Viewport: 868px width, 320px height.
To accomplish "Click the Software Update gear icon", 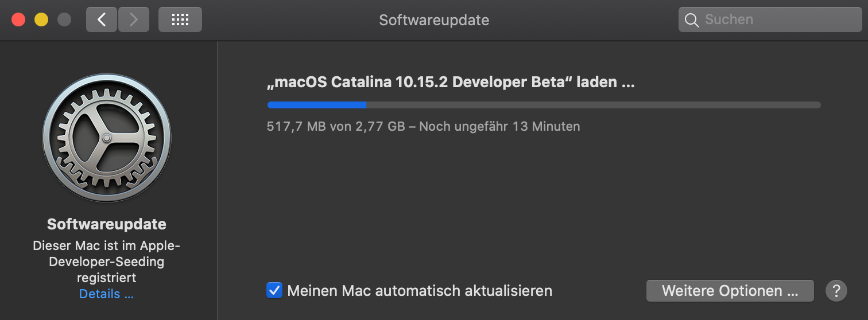I will 107,138.
